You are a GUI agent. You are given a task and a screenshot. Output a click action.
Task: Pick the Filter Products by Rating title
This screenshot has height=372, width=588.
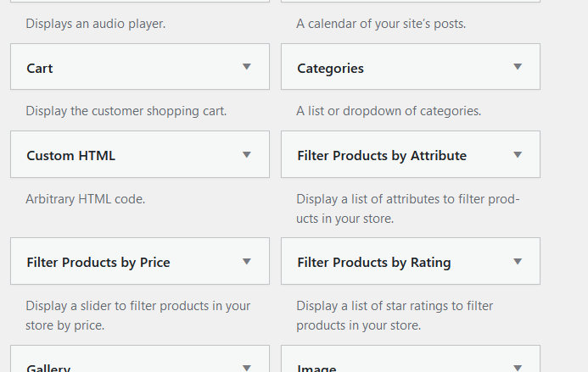374,263
